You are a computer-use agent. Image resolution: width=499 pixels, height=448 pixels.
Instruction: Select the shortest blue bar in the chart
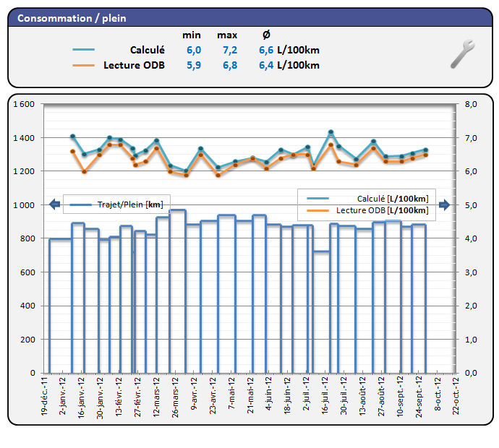tap(322, 311)
